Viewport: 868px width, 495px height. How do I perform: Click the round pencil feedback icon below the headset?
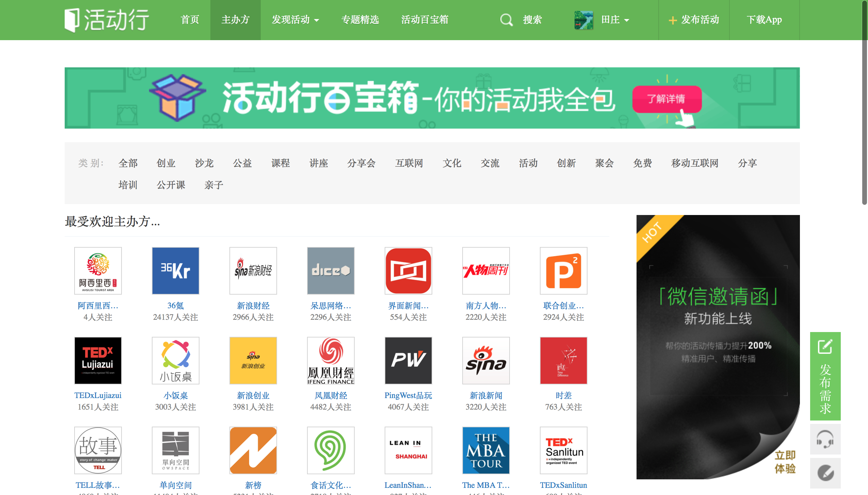point(825,473)
